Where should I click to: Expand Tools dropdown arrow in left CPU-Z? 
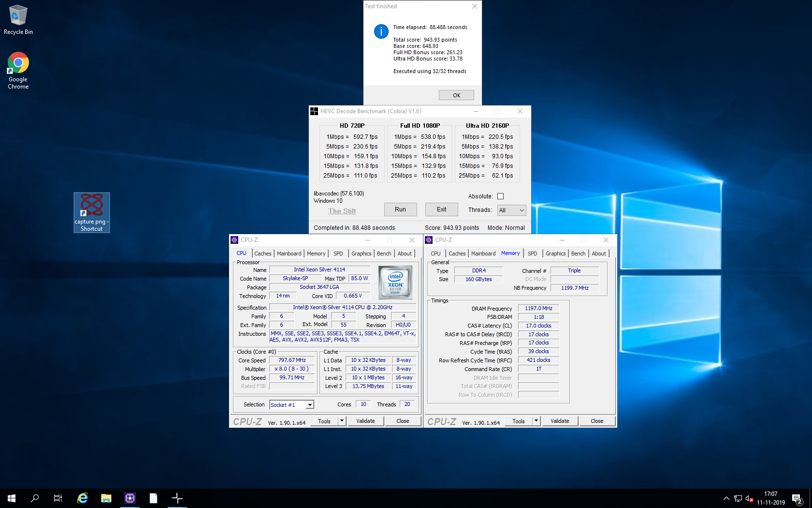click(x=342, y=421)
